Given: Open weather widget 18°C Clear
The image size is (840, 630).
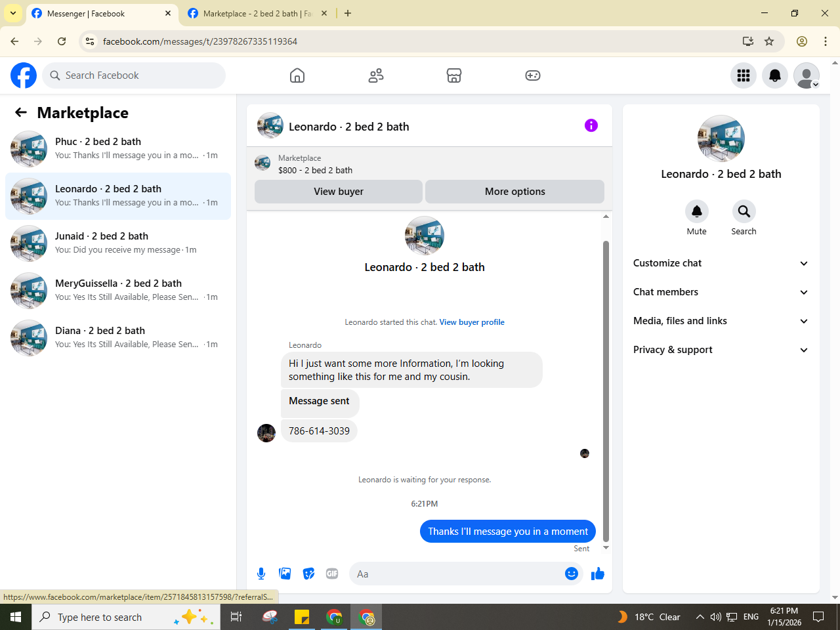Looking at the screenshot, I should pos(648,617).
